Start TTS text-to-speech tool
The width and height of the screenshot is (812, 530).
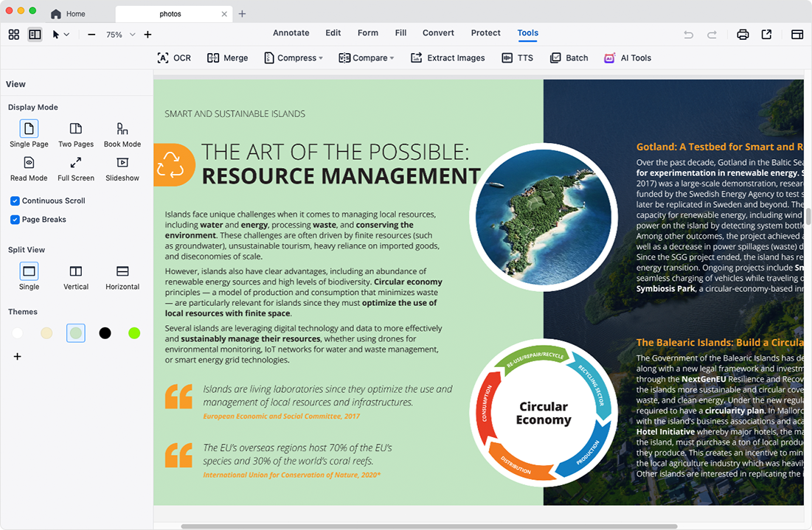pyautogui.click(x=516, y=58)
